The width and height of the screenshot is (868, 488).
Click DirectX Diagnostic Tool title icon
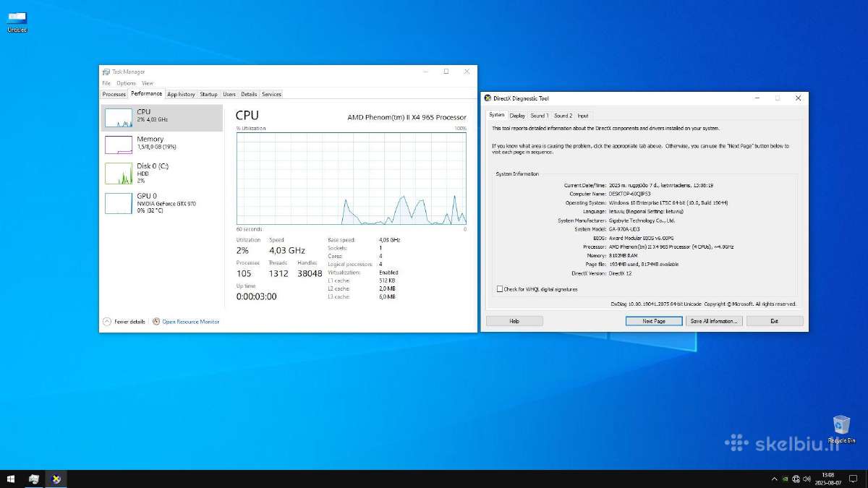pyautogui.click(x=488, y=98)
